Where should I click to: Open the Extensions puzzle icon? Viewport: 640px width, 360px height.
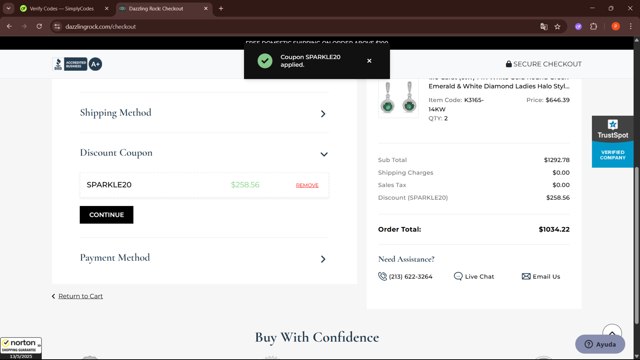[x=593, y=27]
